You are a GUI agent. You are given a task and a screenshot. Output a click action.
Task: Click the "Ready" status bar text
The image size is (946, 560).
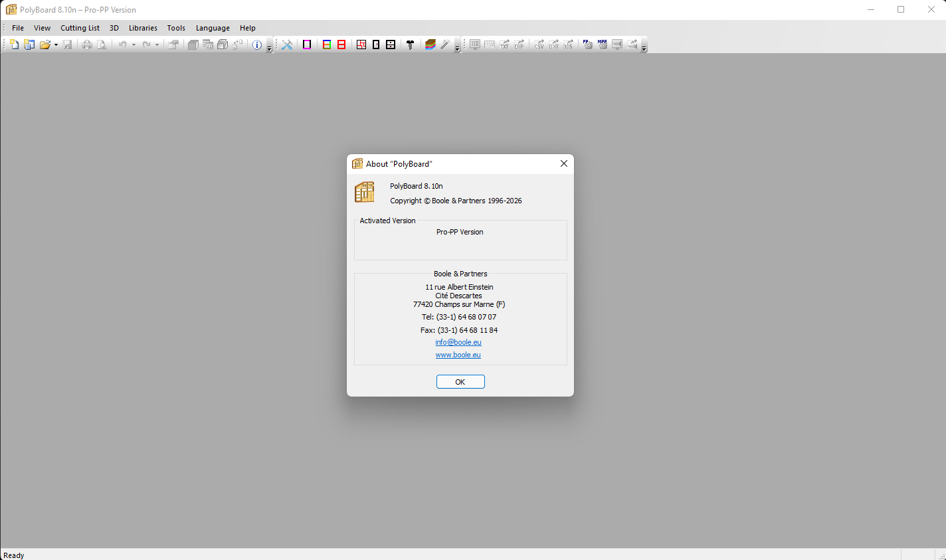click(14, 555)
